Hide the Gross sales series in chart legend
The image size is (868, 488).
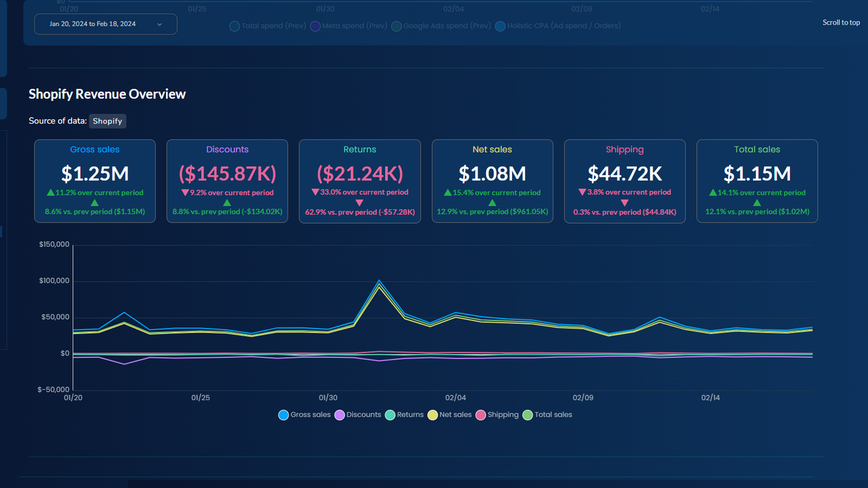(304, 415)
